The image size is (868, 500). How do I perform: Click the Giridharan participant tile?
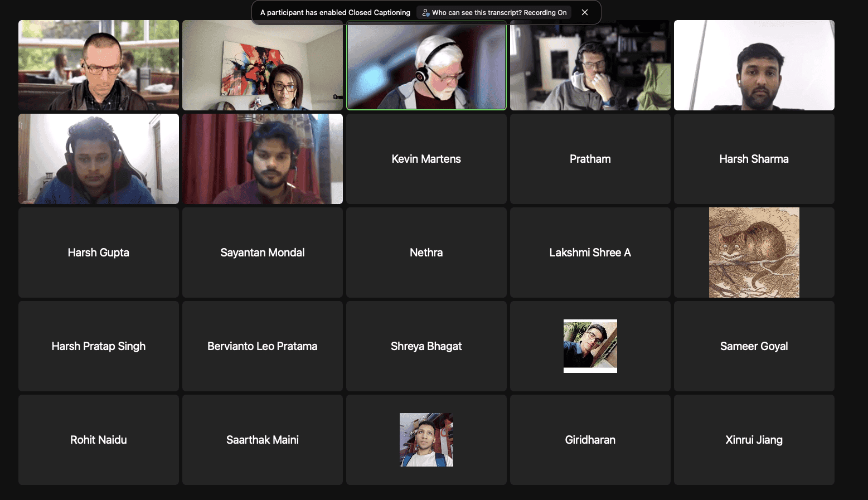coord(590,440)
